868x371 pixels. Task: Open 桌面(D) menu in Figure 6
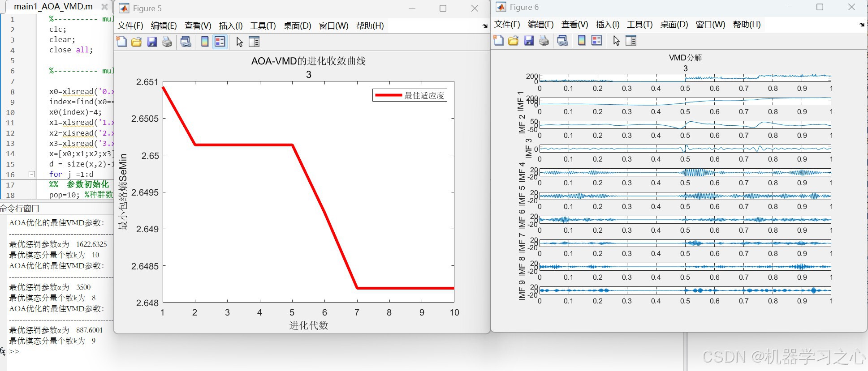674,25
